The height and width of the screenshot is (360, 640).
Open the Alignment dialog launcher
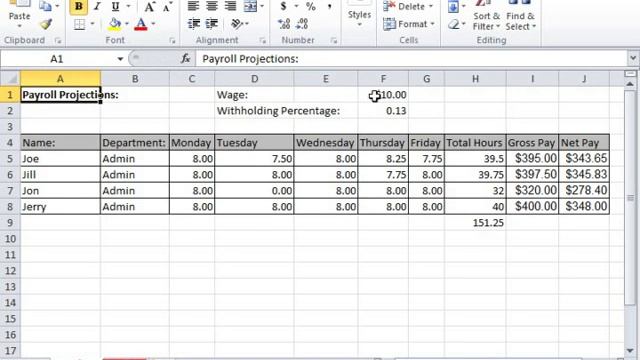coord(262,40)
